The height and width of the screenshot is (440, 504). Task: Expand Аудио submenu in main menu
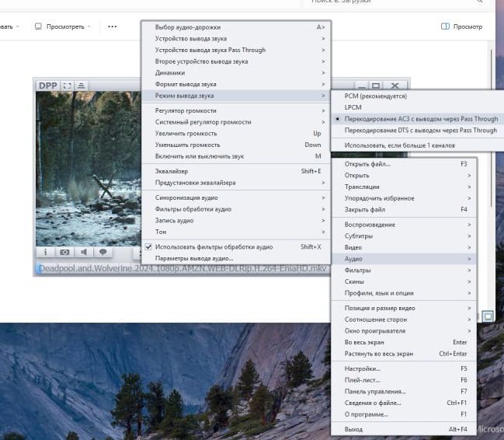[404, 259]
